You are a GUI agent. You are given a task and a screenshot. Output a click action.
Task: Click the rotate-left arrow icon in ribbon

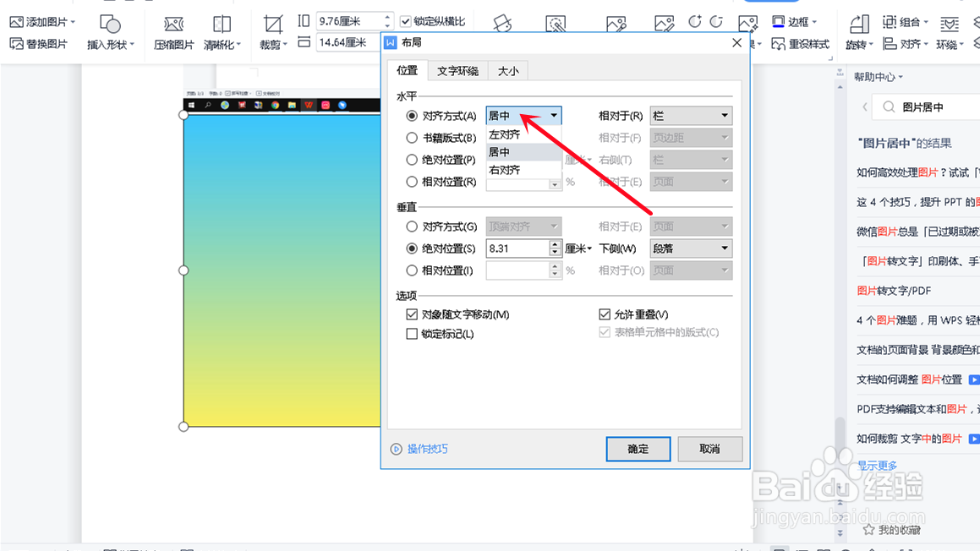click(x=695, y=22)
